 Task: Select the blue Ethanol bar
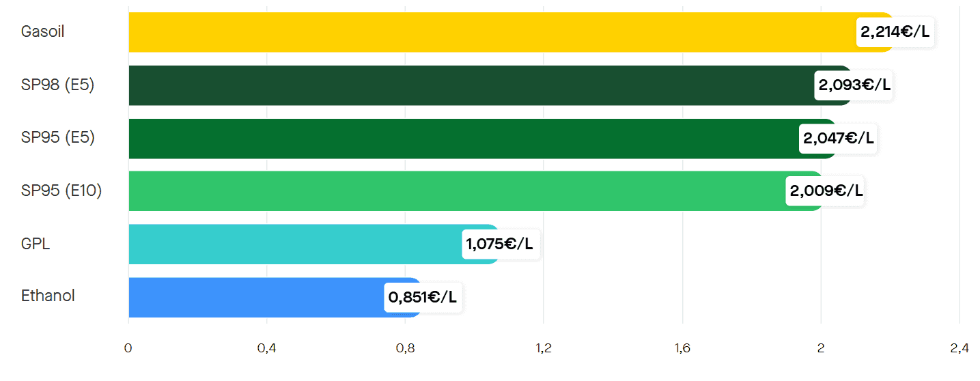(x=256, y=298)
